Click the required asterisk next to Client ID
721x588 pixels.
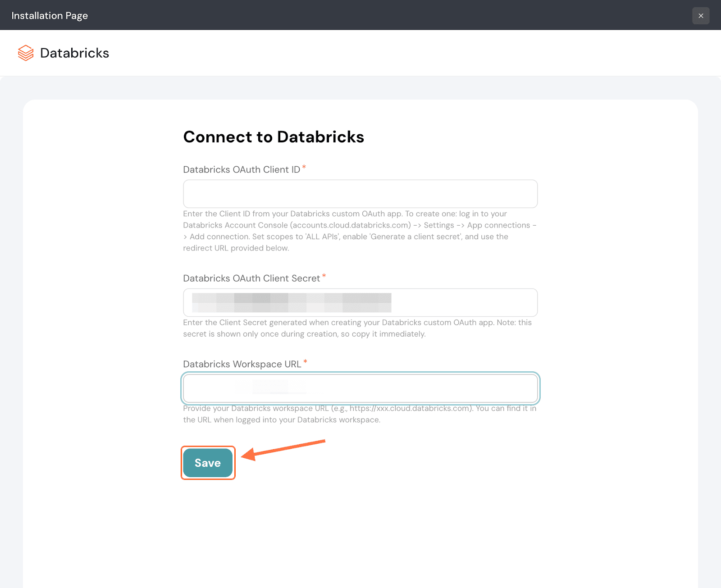pyautogui.click(x=304, y=168)
